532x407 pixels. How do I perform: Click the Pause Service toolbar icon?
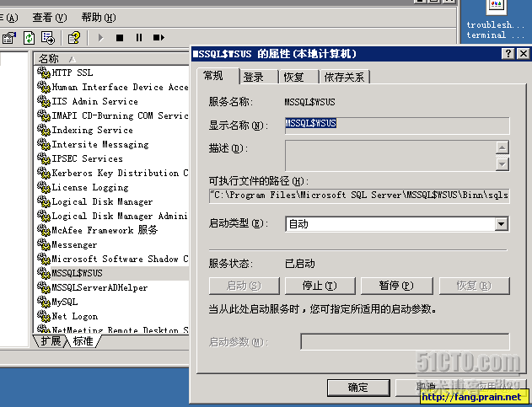point(139,38)
